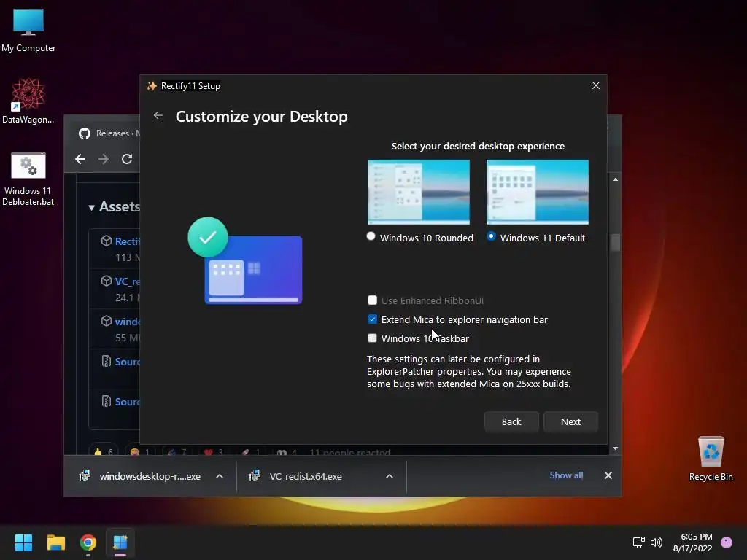Close the Chrome downloads bar

click(x=608, y=475)
